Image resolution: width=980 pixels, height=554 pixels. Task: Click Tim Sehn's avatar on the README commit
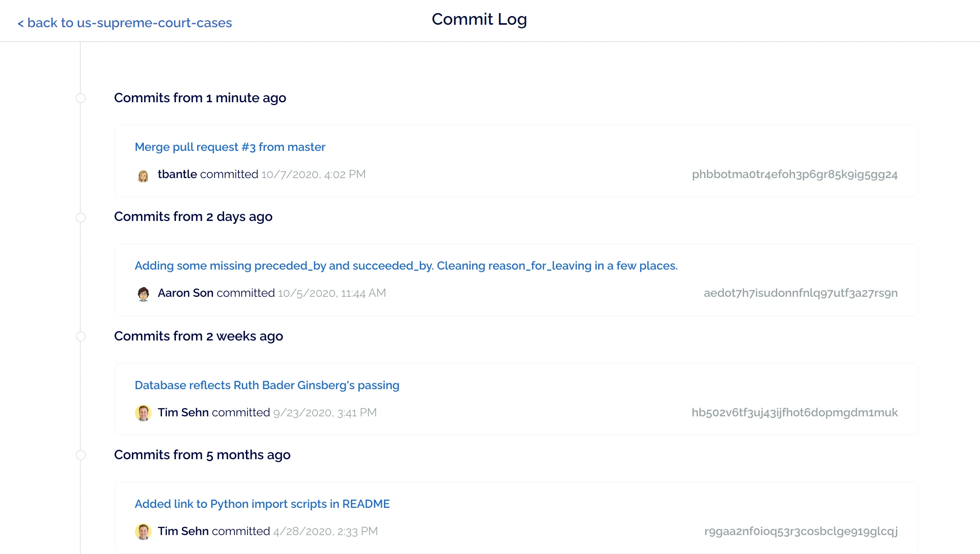point(143,531)
